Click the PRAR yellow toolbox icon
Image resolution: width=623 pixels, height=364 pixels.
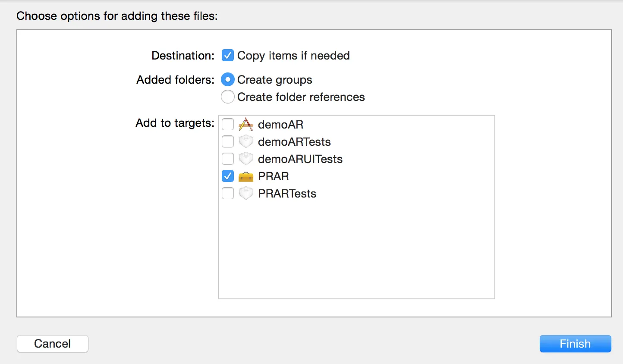(245, 176)
